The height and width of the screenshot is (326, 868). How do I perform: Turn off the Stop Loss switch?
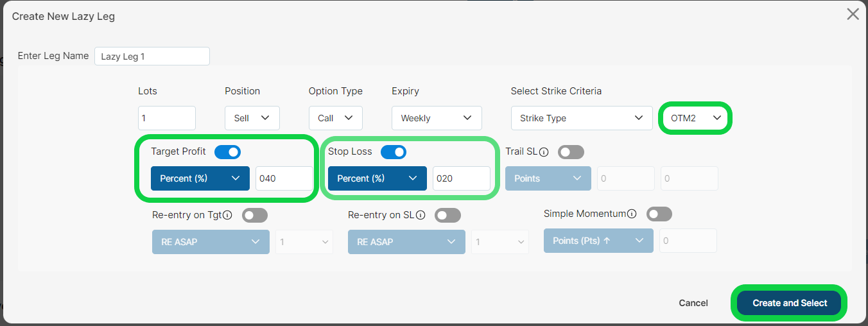click(x=394, y=152)
